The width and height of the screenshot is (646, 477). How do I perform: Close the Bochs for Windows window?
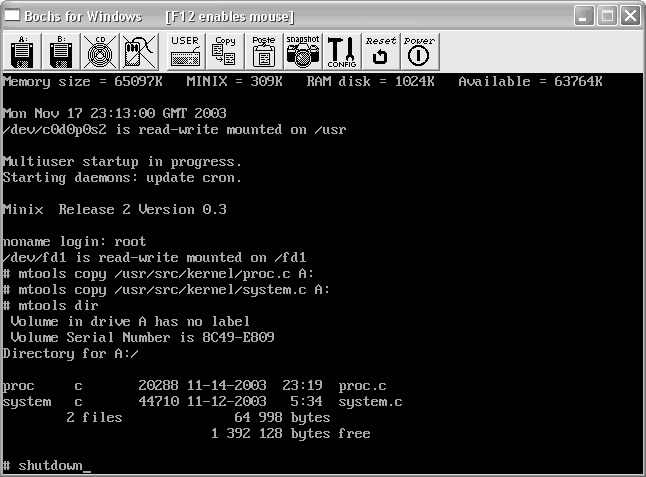point(630,16)
